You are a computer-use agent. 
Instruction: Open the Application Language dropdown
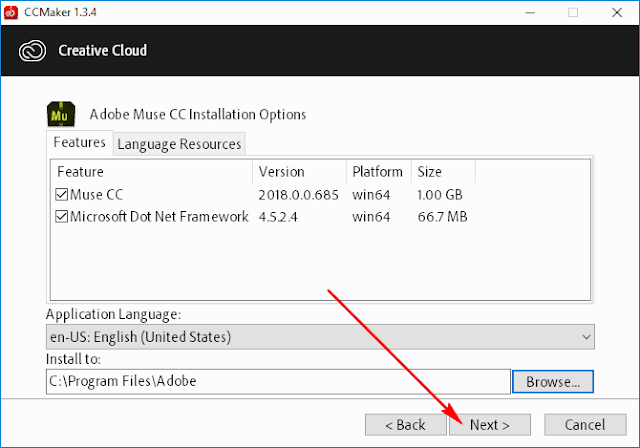(320, 337)
